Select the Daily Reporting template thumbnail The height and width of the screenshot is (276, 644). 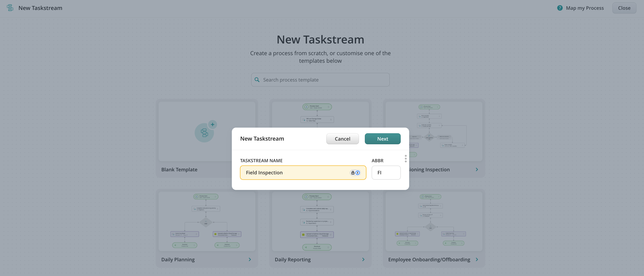tap(320, 221)
